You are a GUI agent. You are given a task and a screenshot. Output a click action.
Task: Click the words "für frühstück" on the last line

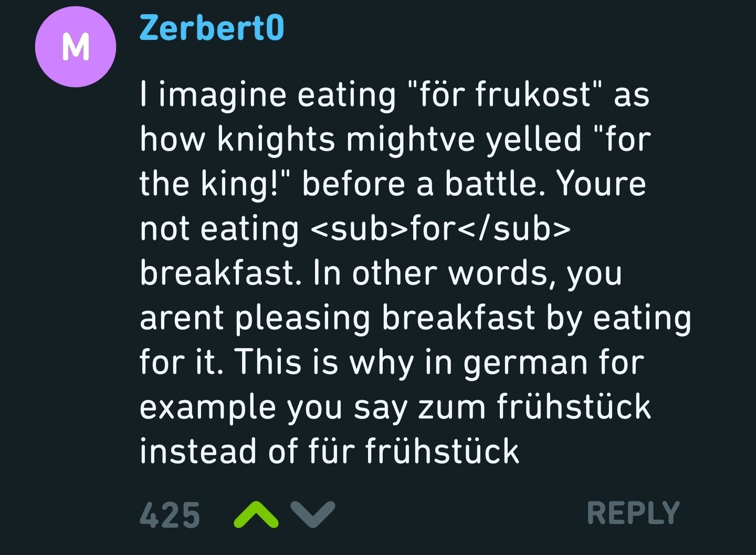413,452
